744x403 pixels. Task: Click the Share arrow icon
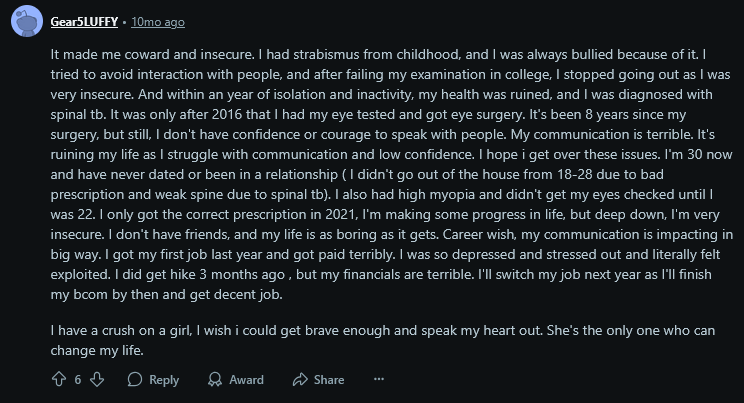(x=300, y=379)
